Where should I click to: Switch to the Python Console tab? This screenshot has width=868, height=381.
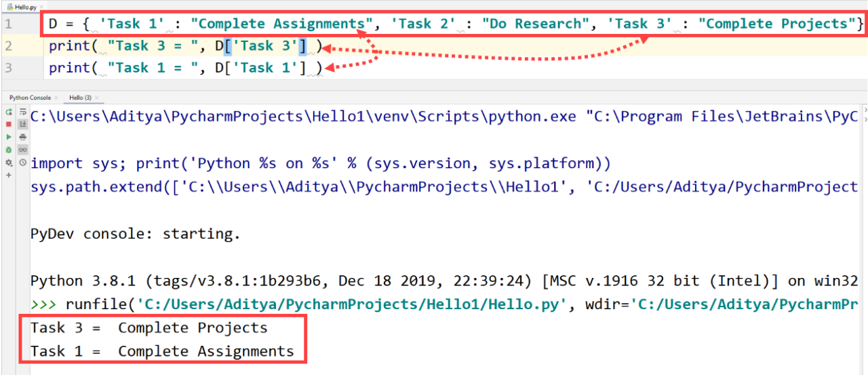coord(30,98)
